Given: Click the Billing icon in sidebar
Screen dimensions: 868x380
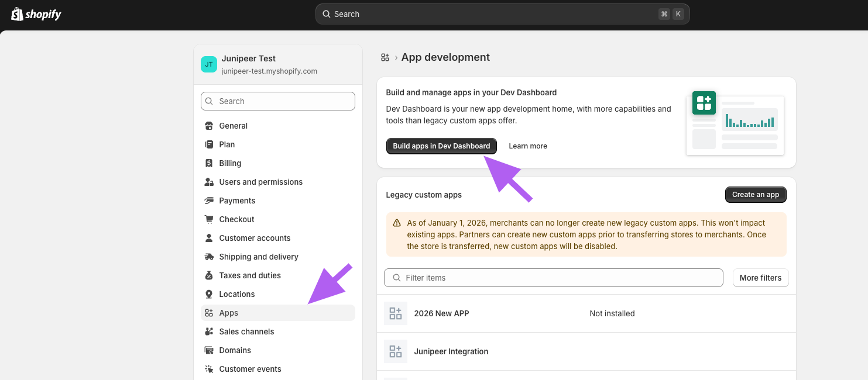Looking at the screenshot, I should pyautogui.click(x=209, y=163).
